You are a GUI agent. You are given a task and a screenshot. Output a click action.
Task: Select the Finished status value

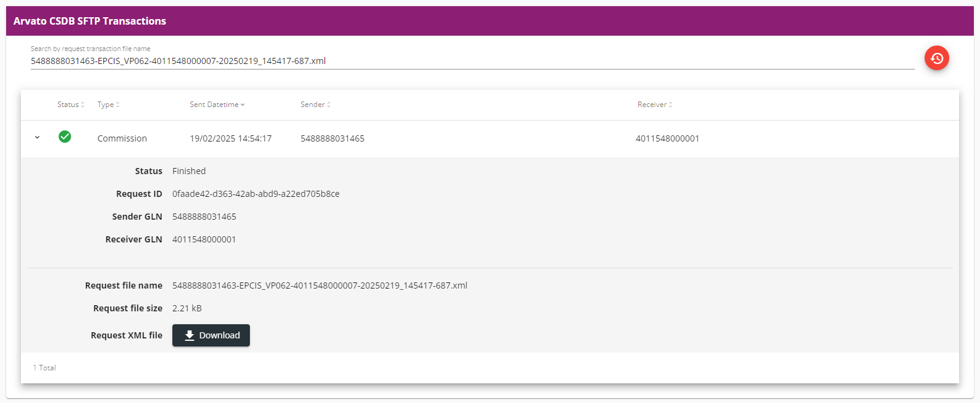[x=189, y=171]
